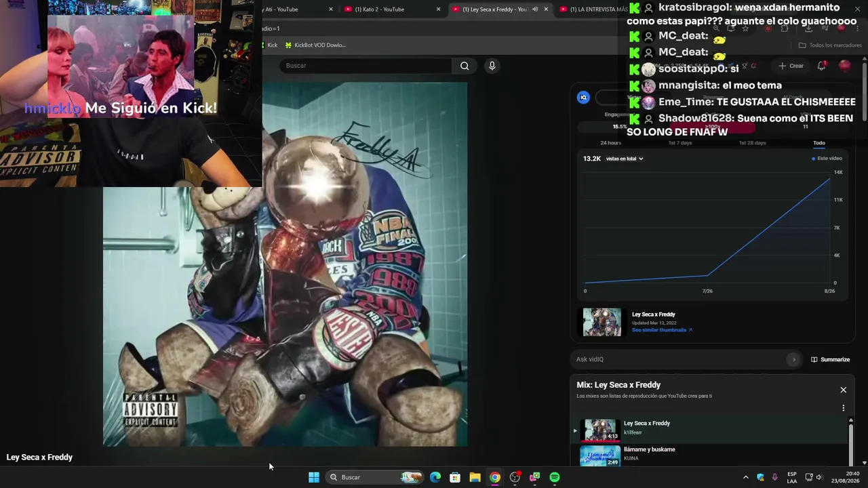Select the 24 hours stats range
This screenshot has height=488, width=868.
click(610, 143)
